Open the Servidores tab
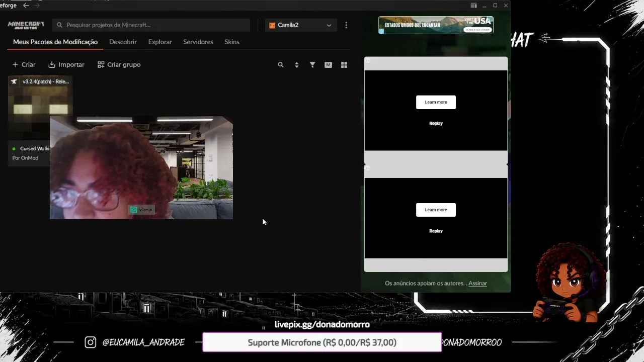The image size is (644, 362). point(198,42)
